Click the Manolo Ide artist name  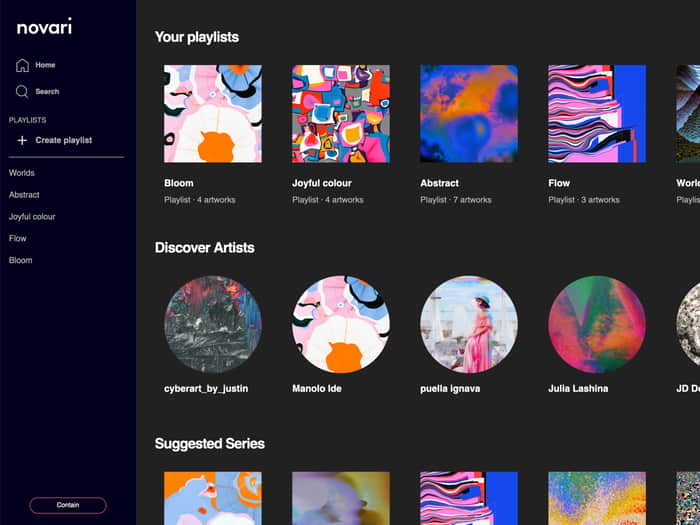[317, 389]
